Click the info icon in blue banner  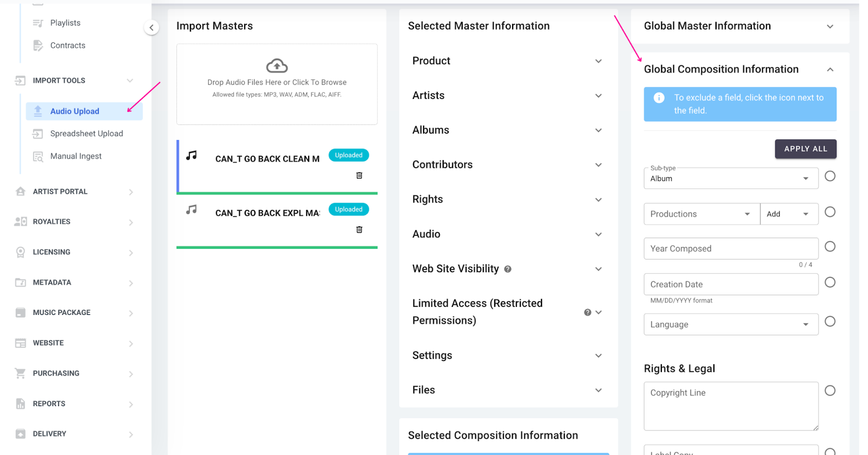(x=659, y=98)
